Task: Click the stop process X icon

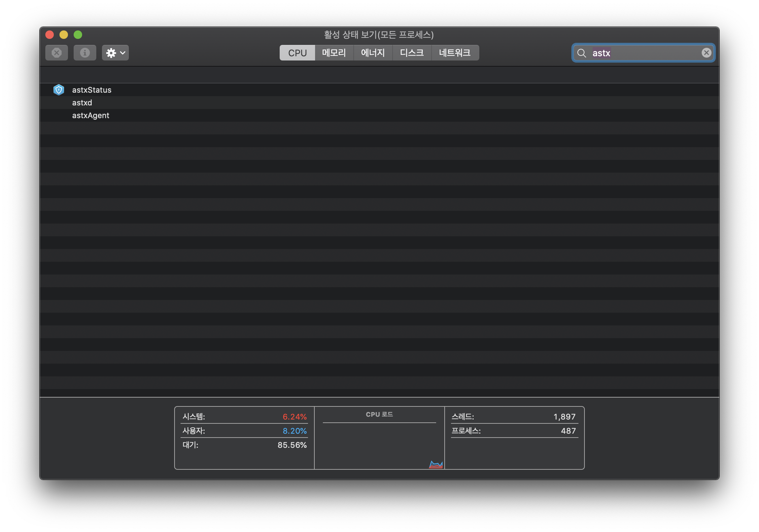Action: click(57, 53)
